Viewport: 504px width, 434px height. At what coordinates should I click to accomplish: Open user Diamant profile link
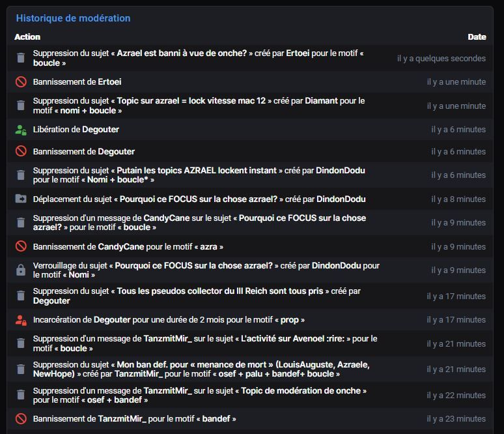321,101
